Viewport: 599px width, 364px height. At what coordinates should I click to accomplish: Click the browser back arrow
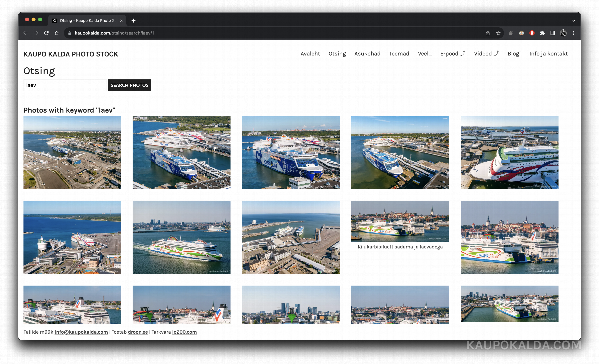pyautogui.click(x=26, y=33)
